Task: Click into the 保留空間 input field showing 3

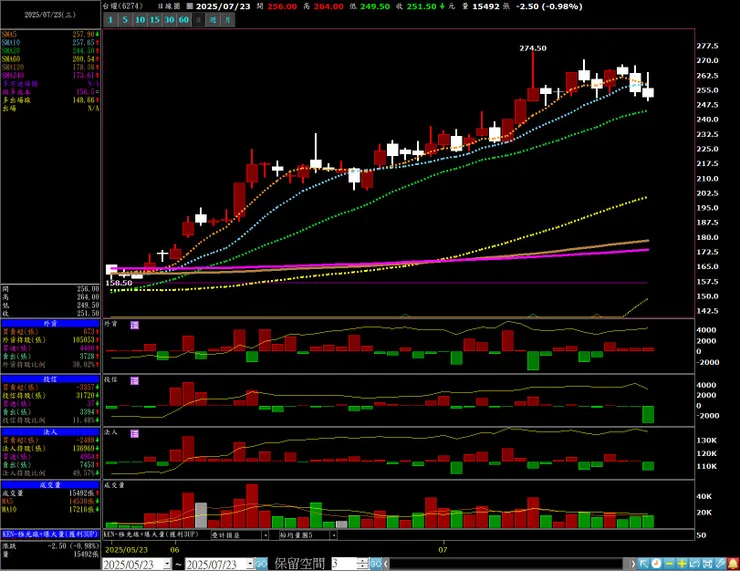Action: (344, 563)
